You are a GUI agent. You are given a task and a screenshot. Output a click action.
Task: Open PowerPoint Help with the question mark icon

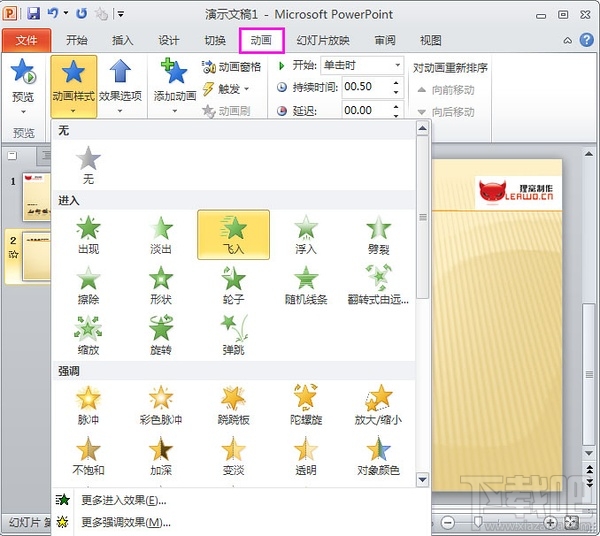click(587, 40)
